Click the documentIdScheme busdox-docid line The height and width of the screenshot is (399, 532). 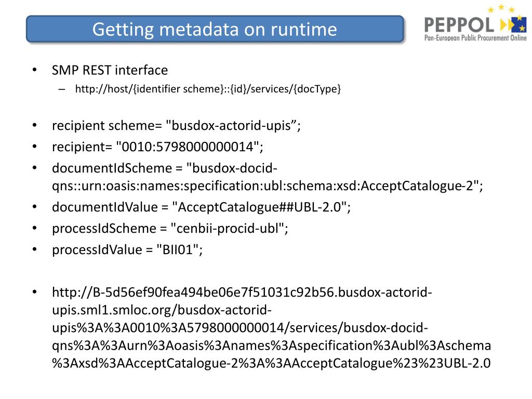165,168
